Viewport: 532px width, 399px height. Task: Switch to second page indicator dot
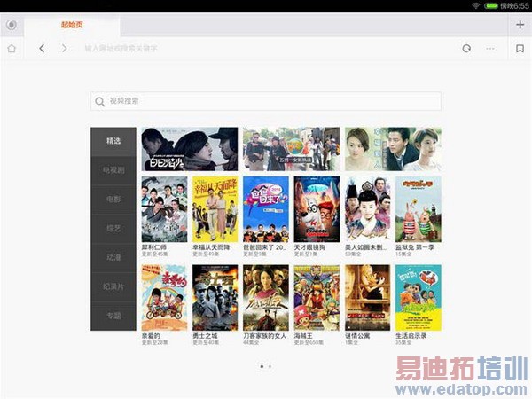[270, 366]
